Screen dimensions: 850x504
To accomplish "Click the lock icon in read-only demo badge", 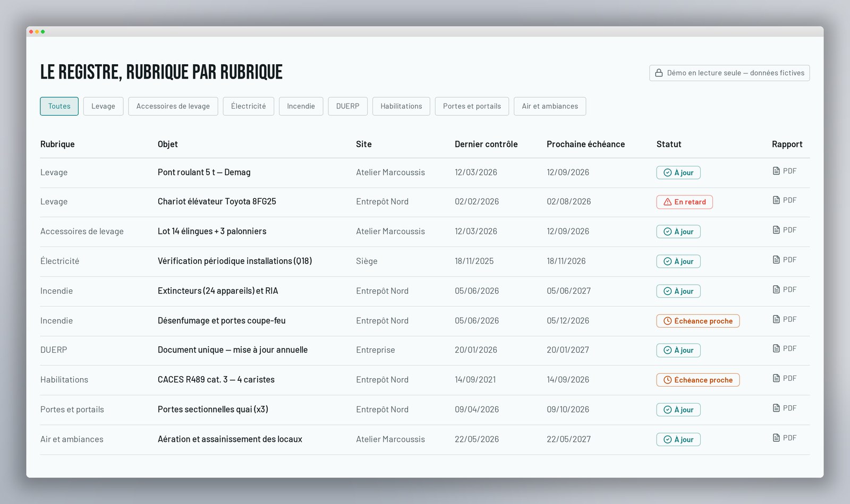I will [659, 73].
